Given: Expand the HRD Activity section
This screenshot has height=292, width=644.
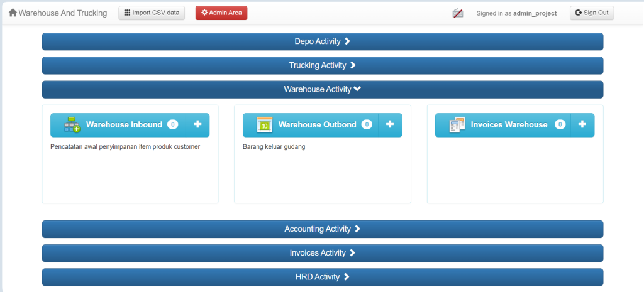Looking at the screenshot, I should (x=323, y=277).
